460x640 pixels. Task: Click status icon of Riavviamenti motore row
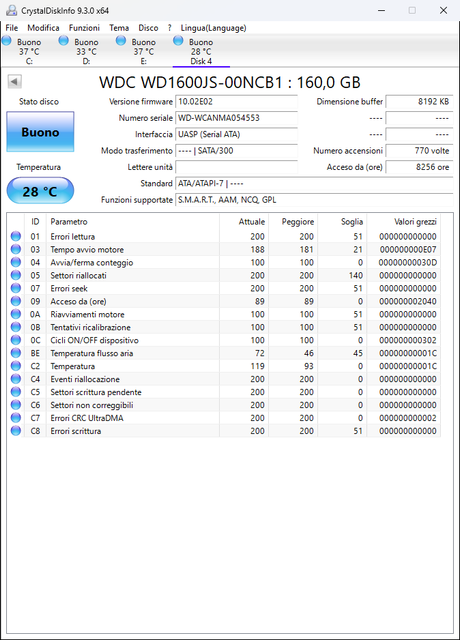[16, 314]
